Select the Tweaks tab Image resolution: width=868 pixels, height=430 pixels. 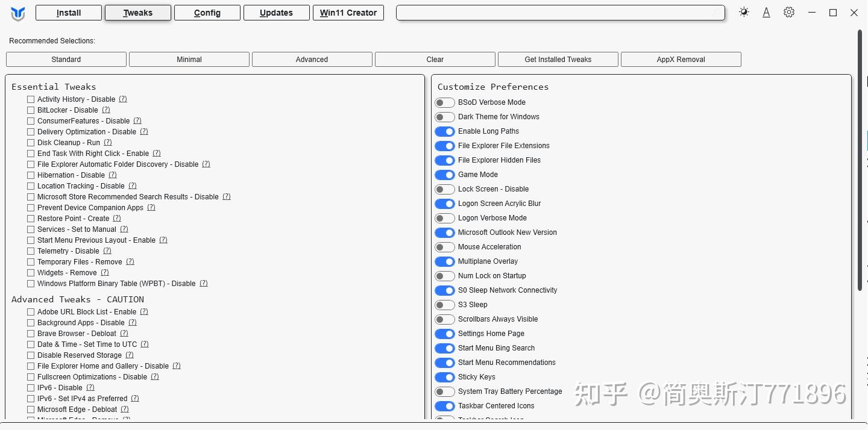click(x=138, y=13)
